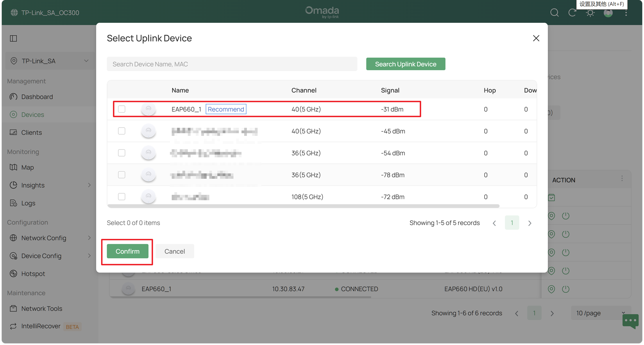Close the Select Uplink Device dialog
The image size is (644, 345).
(x=536, y=38)
